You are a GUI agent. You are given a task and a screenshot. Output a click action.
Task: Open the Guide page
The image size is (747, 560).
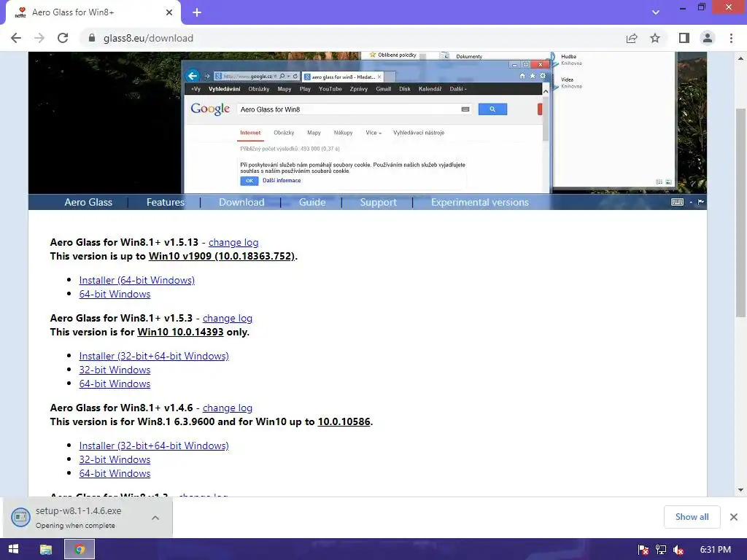point(312,203)
